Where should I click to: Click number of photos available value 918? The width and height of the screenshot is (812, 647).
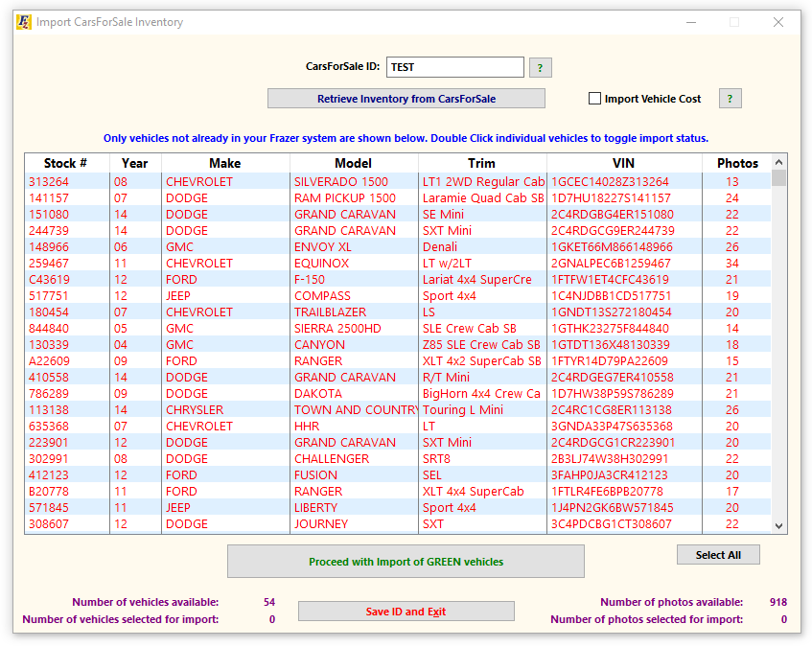(778, 602)
